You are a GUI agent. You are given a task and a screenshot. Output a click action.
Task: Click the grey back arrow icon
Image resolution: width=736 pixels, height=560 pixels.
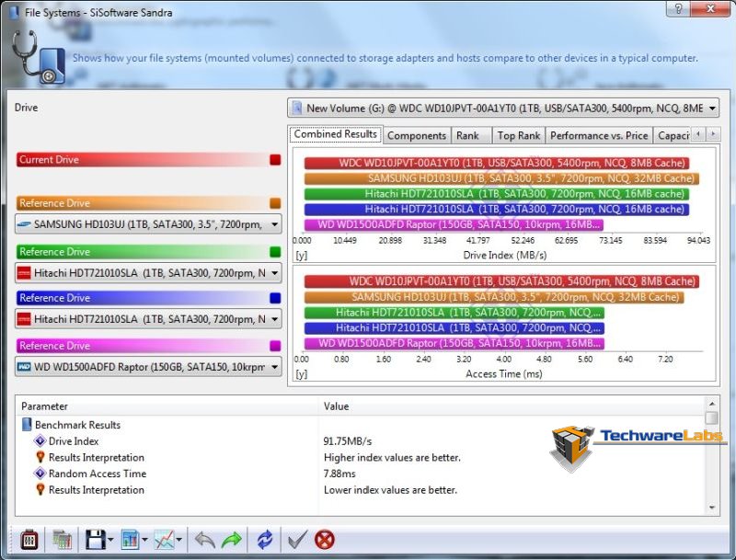pos(204,540)
